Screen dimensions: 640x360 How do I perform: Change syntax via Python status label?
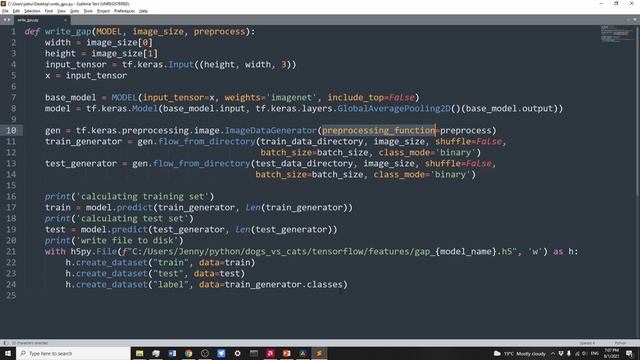(620, 343)
